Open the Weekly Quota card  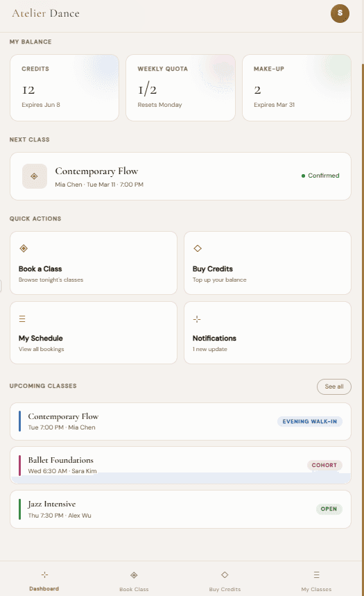tap(180, 88)
